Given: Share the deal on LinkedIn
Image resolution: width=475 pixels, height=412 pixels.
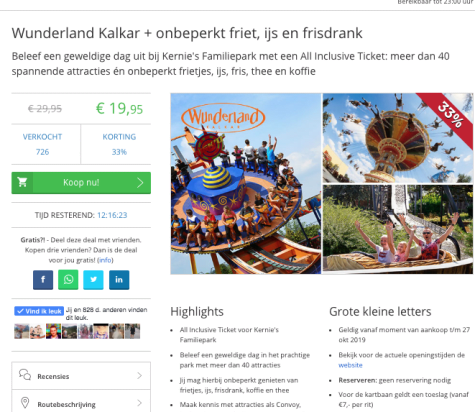Looking at the screenshot, I should tap(119, 280).
